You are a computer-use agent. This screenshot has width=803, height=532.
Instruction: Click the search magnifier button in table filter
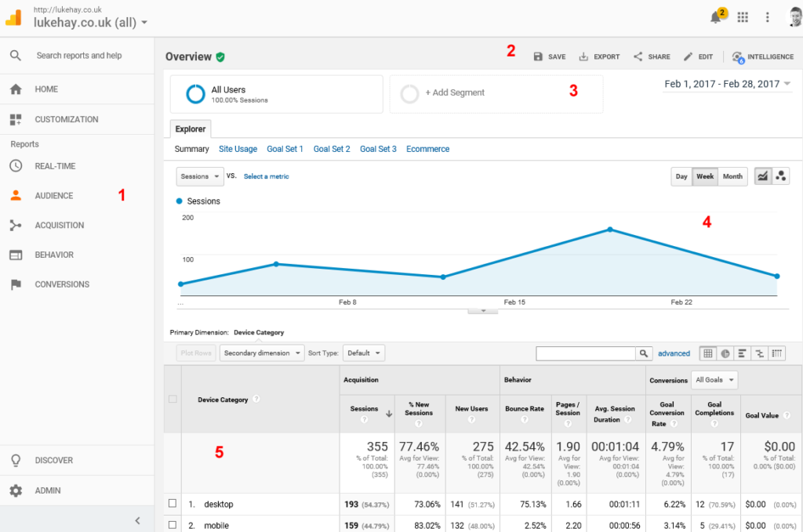point(644,353)
